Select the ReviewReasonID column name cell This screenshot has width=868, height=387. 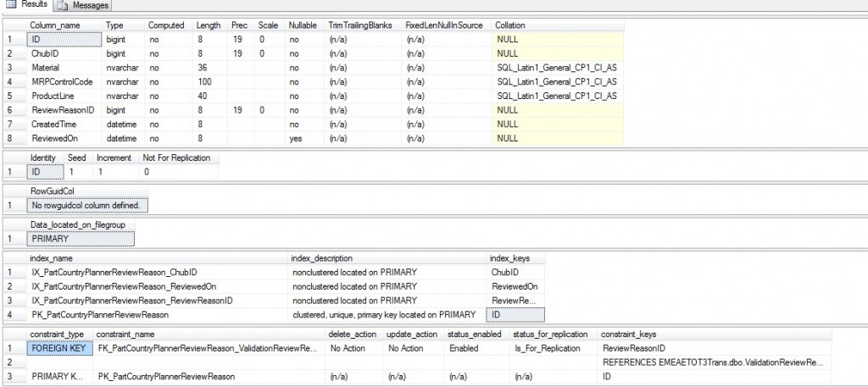pyautogui.click(x=64, y=110)
